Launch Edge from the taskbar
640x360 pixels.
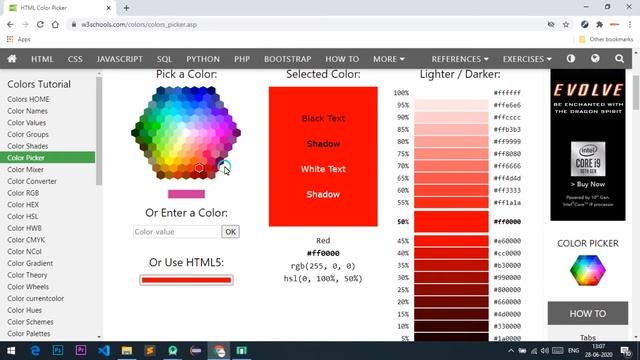36,351
